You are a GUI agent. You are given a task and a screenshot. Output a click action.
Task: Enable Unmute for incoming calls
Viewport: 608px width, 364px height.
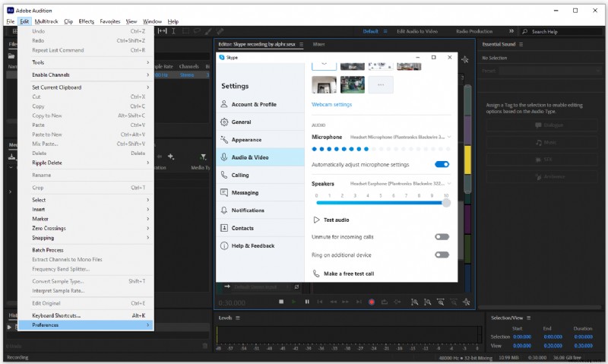[442, 237]
